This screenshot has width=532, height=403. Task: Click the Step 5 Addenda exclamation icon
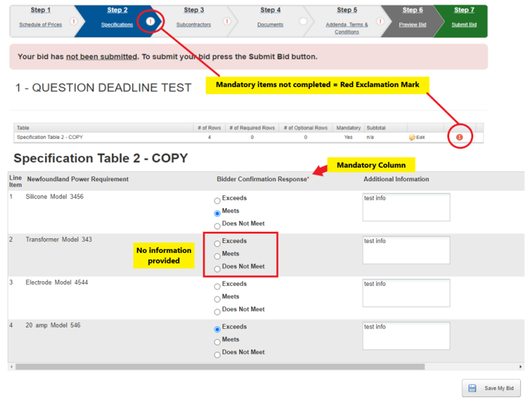pyautogui.click(x=380, y=21)
